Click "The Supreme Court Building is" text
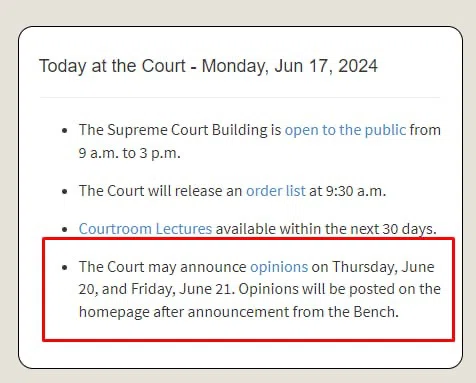Screen dimensions: 476x383 coord(180,130)
